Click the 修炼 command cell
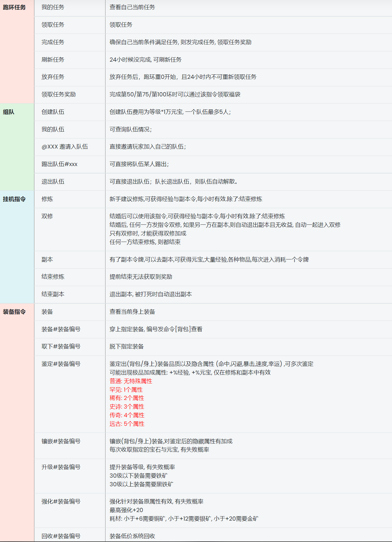The width and height of the screenshot is (392, 542). coord(70,199)
